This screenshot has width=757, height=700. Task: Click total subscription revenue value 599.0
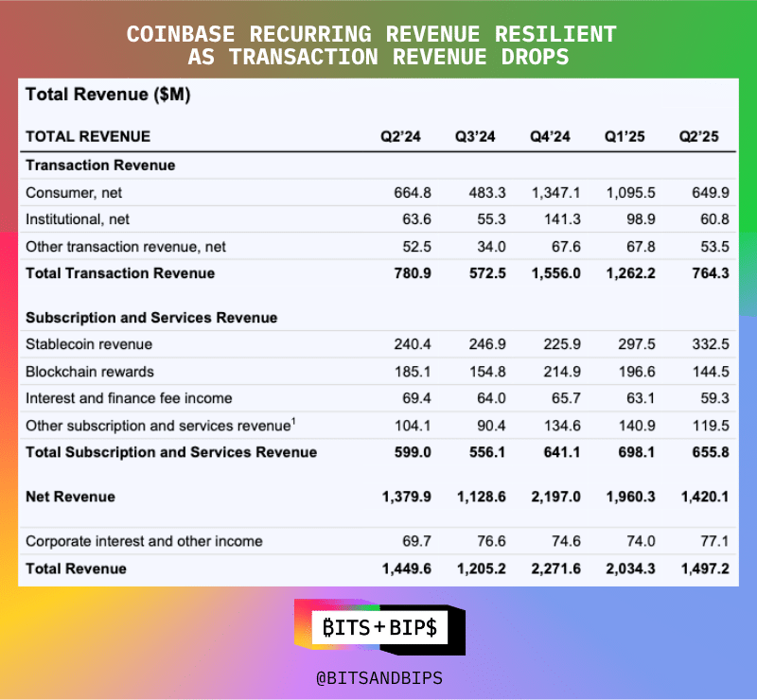(413, 452)
